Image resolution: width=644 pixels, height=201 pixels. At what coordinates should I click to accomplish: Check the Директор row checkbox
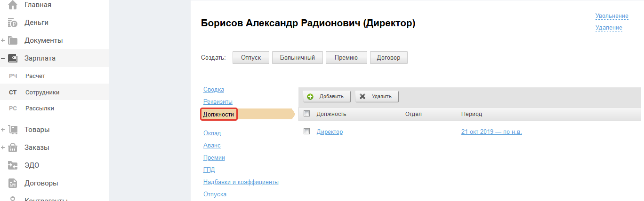click(307, 131)
